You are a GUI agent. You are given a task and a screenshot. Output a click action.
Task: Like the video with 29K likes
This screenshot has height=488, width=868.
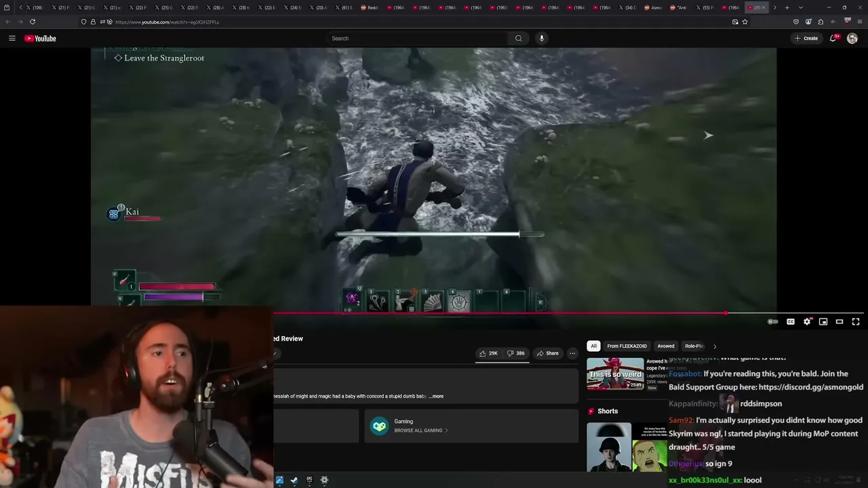point(488,353)
